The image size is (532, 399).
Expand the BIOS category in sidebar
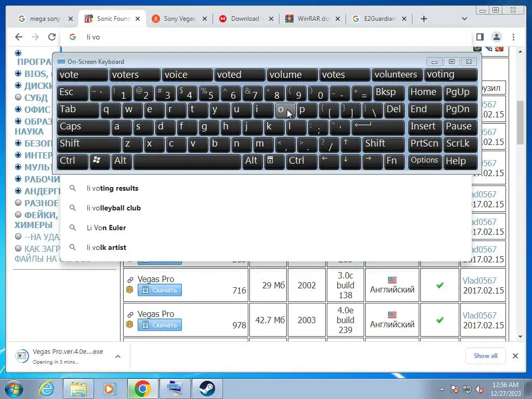18,73
